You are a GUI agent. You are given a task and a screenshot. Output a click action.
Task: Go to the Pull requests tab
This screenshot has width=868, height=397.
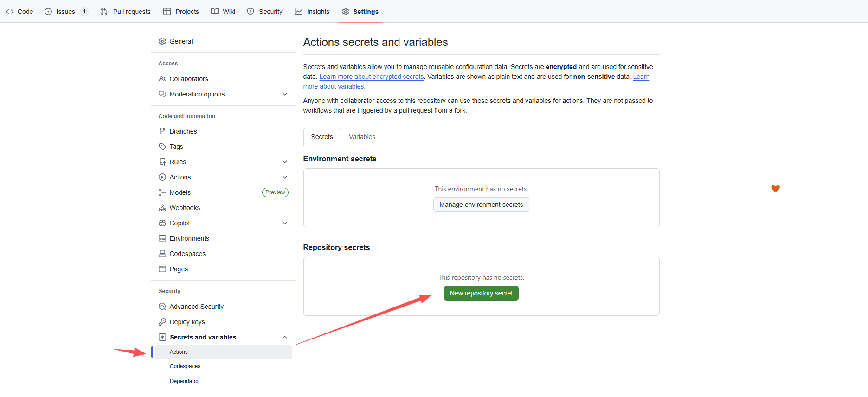tap(125, 12)
